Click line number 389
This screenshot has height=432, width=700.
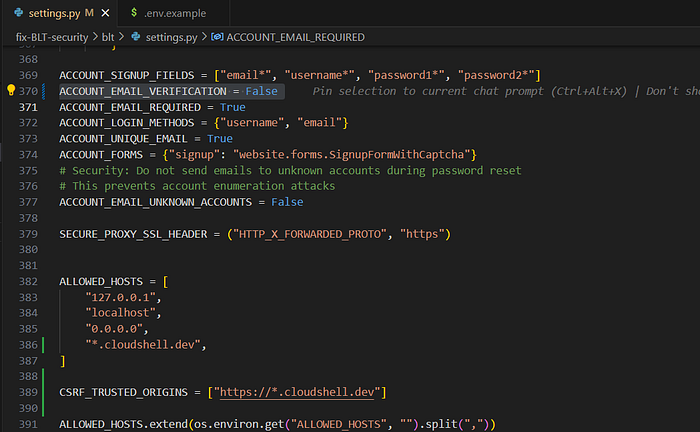[28, 392]
